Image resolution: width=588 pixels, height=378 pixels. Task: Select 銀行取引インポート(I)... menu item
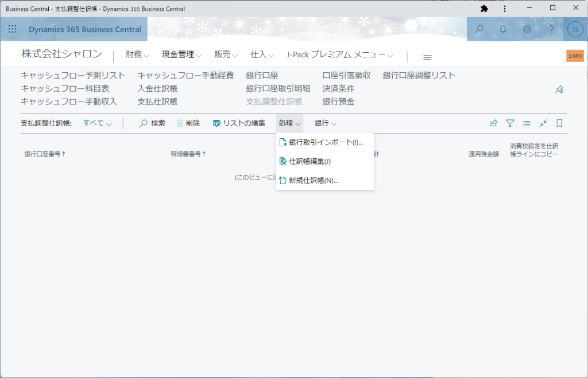(x=325, y=142)
